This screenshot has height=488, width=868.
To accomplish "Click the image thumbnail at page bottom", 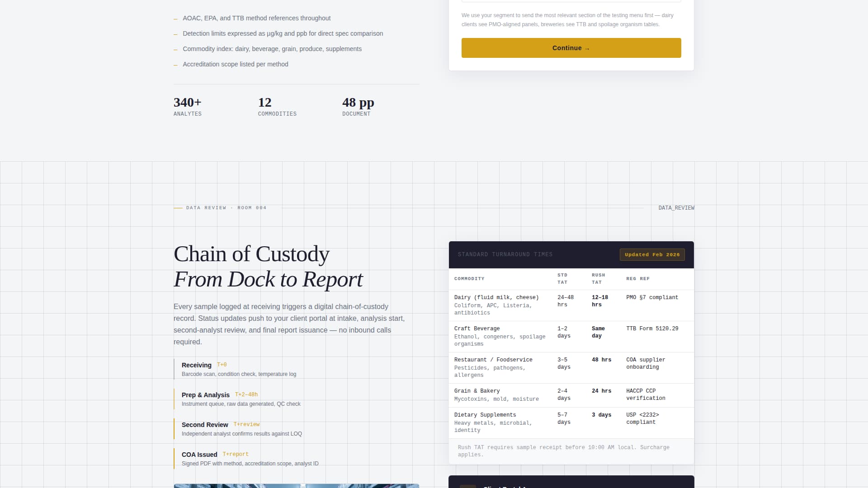I will coord(297,486).
